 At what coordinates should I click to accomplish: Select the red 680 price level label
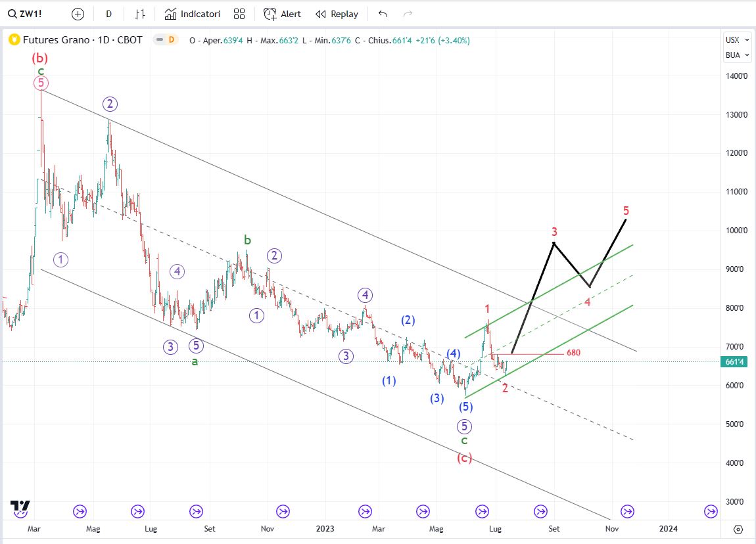pos(573,353)
